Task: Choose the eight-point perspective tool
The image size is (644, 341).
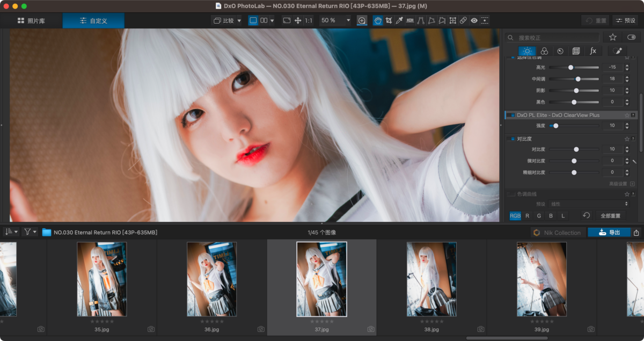Action: coord(453,20)
